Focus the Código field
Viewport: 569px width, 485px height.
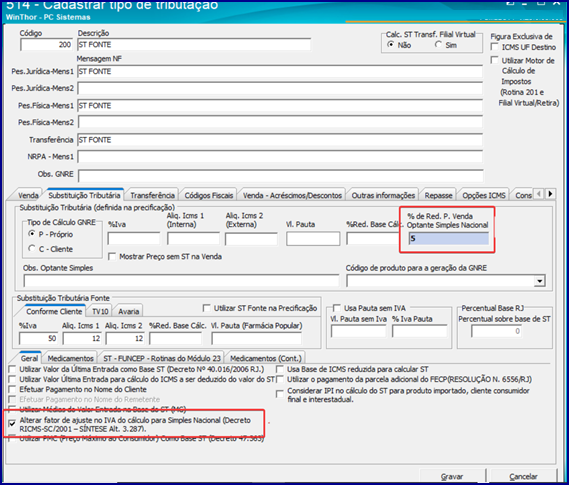(46, 45)
